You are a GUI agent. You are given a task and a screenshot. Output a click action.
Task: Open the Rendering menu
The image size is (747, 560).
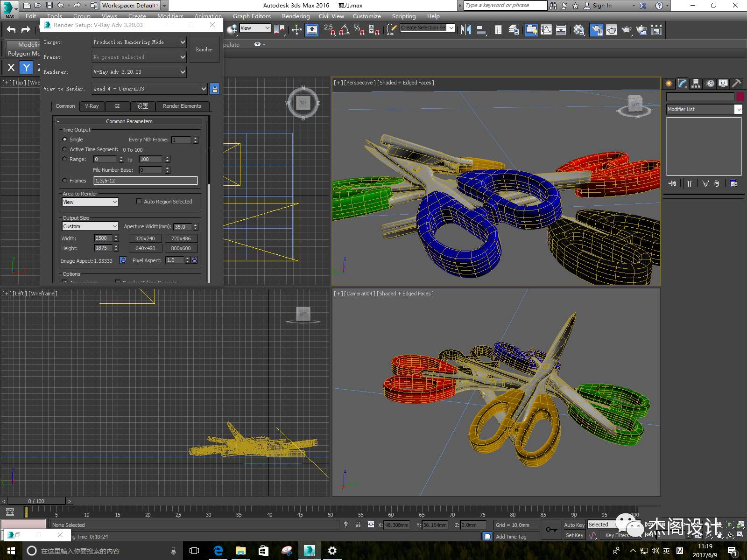pyautogui.click(x=296, y=16)
